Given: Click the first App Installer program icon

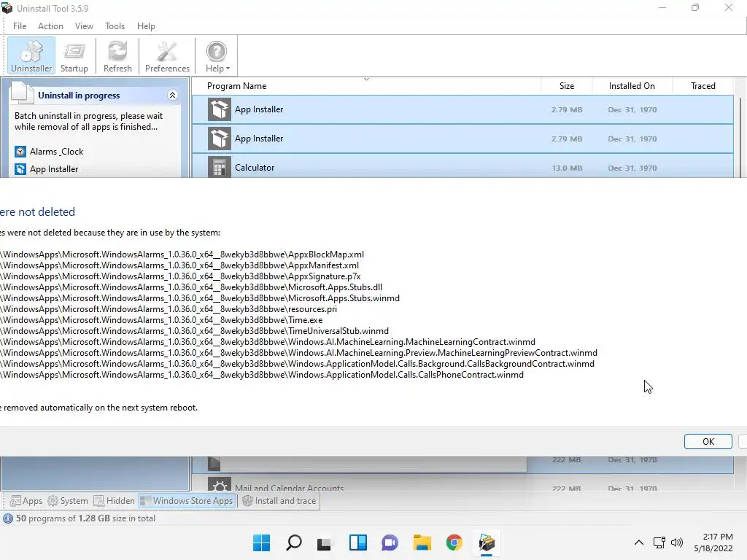Looking at the screenshot, I should [x=219, y=109].
